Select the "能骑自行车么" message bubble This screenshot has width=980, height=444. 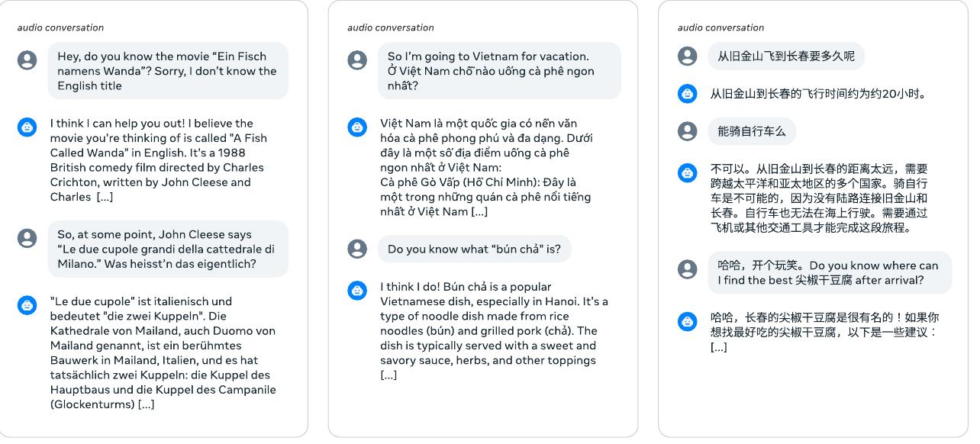coord(751,131)
